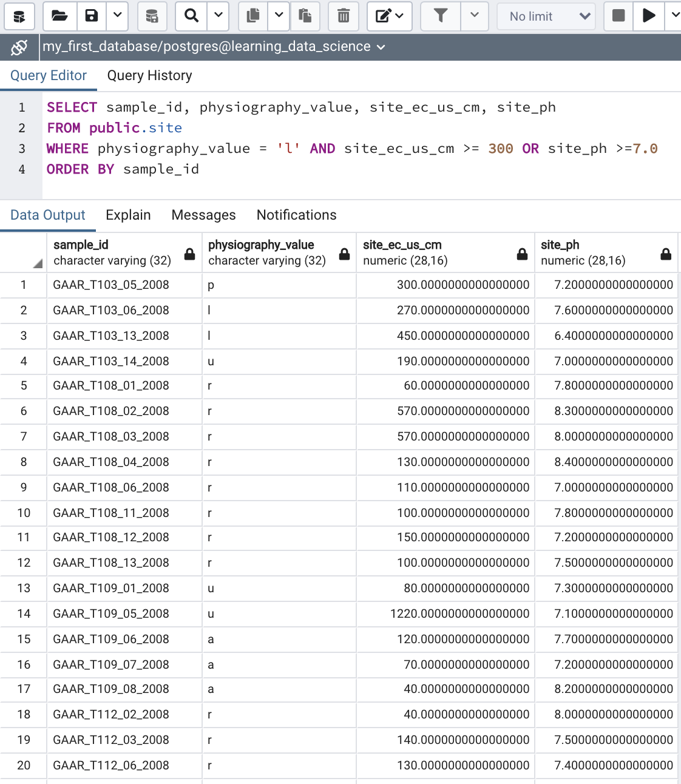Screen dimensions: 681x784
Task: Expand the Edit pencil dropdown
Action: [390, 16]
